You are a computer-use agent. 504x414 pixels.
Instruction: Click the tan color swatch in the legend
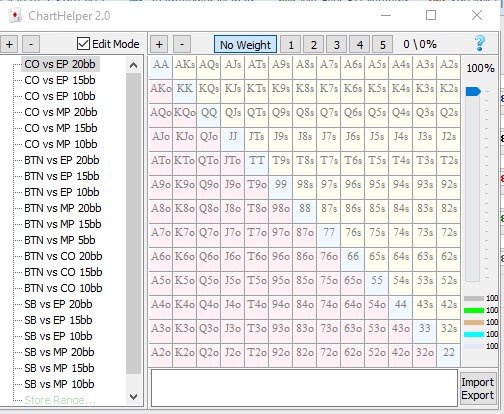(474, 322)
